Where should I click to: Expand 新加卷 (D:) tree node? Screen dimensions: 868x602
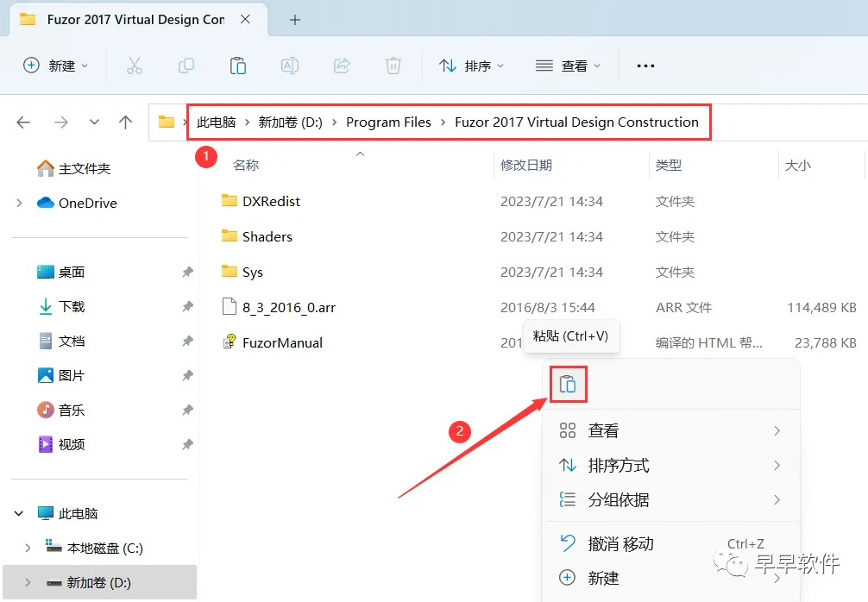pyautogui.click(x=28, y=582)
